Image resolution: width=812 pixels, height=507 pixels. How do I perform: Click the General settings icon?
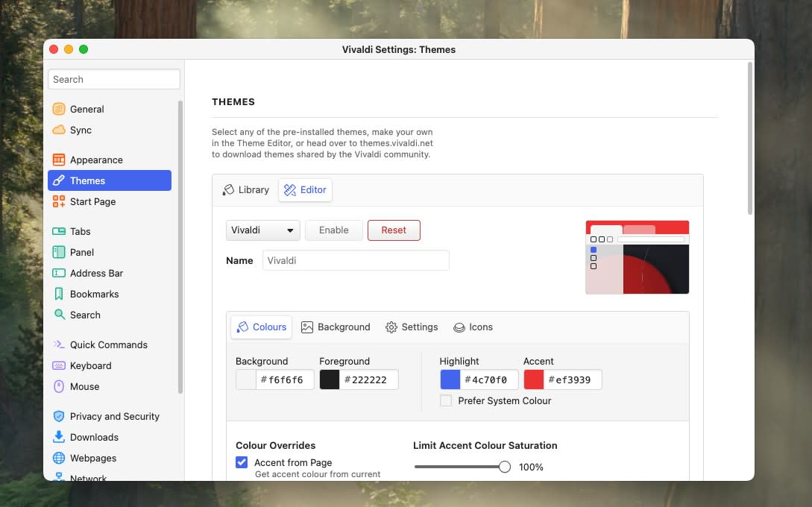coord(59,110)
